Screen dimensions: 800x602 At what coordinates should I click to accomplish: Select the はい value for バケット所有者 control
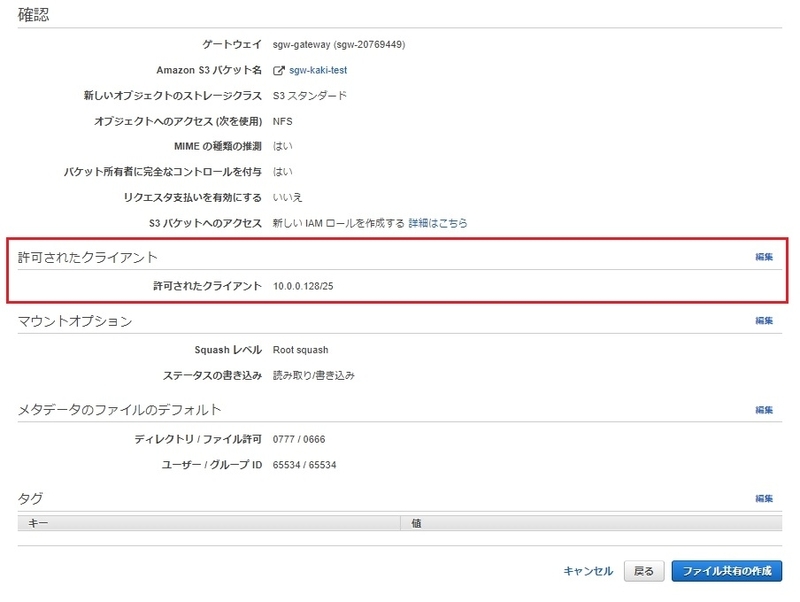pyautogui.click(x=283, y=172)
